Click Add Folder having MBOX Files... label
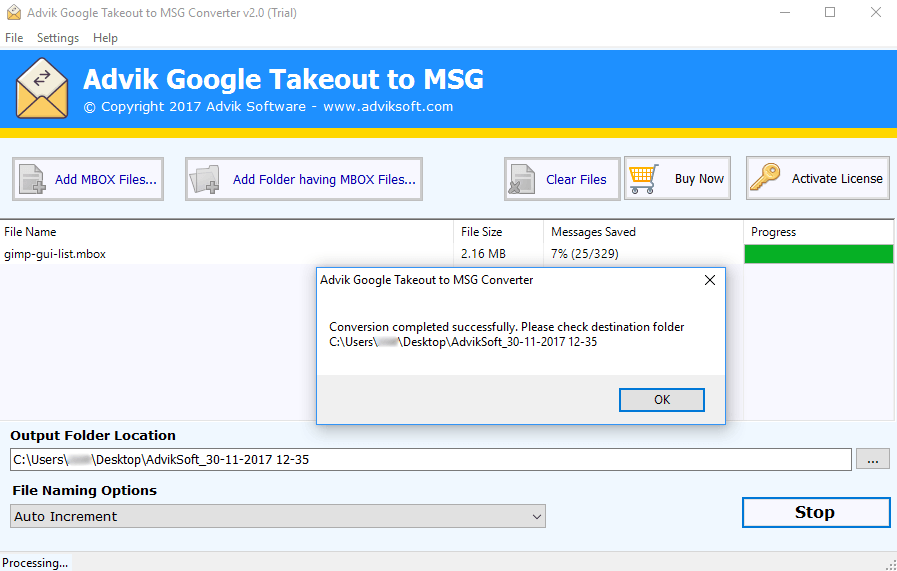Viewport: 897px width, 571px height. [324, 179]
